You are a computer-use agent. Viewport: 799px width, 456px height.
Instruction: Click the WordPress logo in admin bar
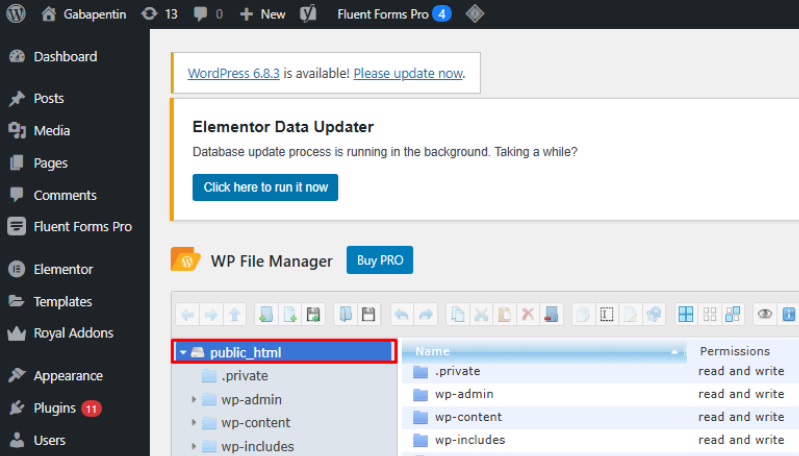tap(16, 14)
